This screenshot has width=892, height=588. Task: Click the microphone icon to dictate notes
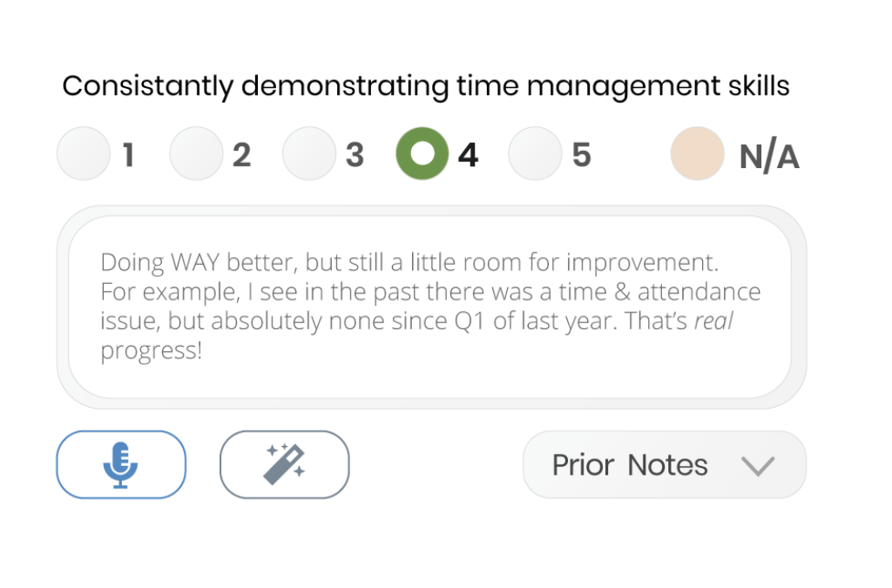click(121, 464)
